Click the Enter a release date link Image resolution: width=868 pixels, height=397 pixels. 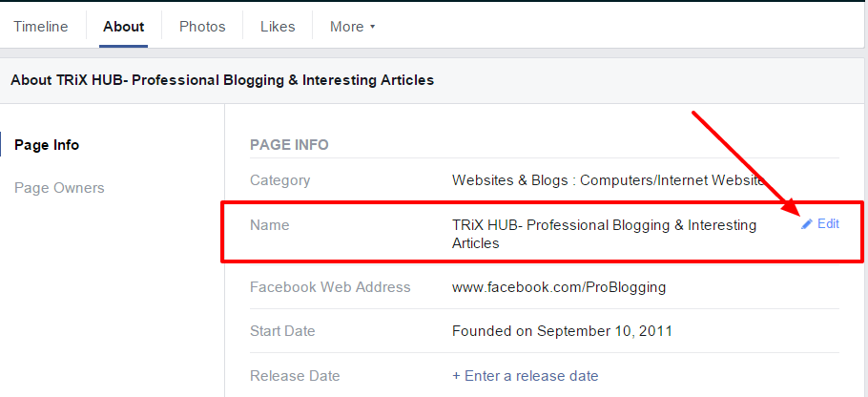point(526,376)
